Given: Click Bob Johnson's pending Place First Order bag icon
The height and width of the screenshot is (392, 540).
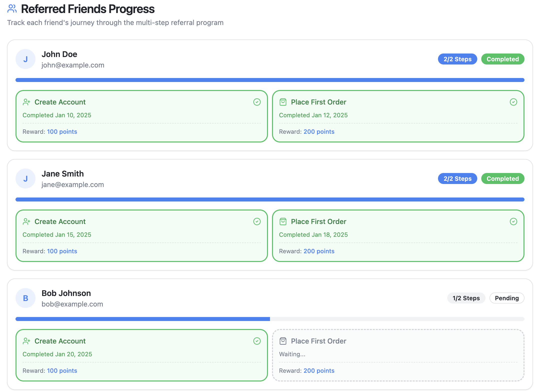Looking at the screenshot, I should [283, 341].
